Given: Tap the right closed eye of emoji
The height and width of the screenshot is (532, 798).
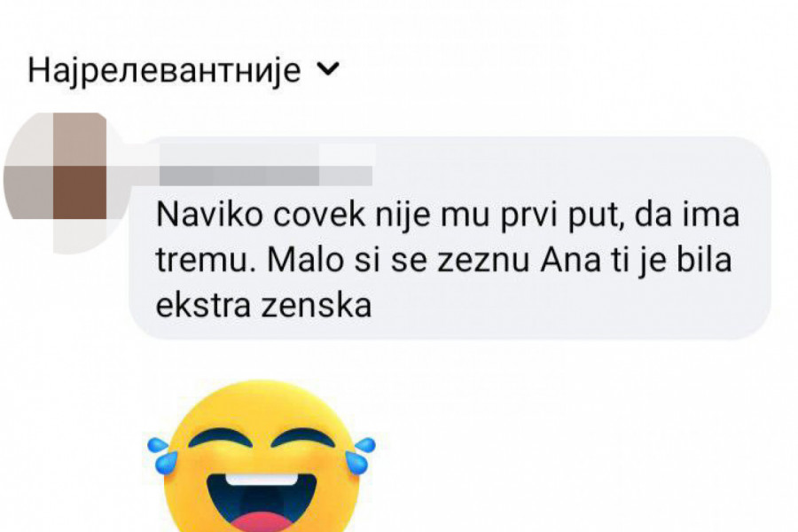Looking at the screenshot, I should (x=303, y=441).
